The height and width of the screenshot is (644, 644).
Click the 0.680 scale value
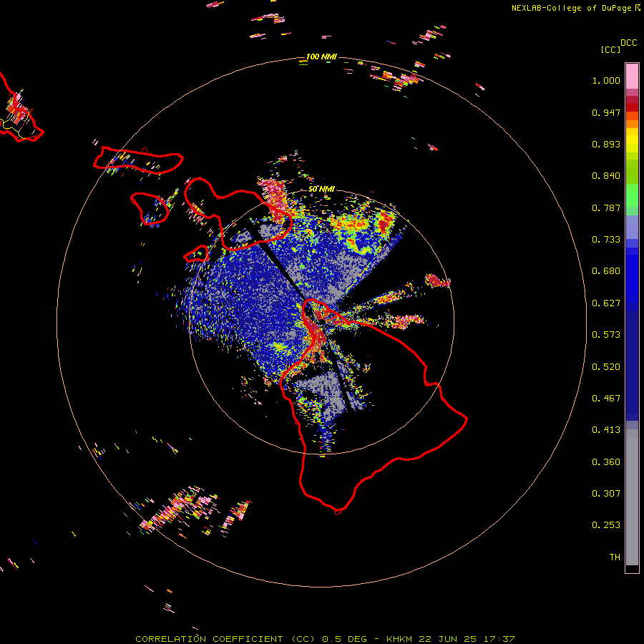pyautogui.click(x=606, y=271)
